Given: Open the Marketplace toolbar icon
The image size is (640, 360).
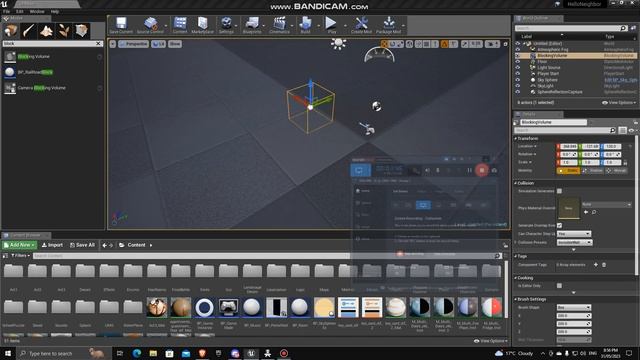Looking at the screenshot, I should [x=202, y=25].
